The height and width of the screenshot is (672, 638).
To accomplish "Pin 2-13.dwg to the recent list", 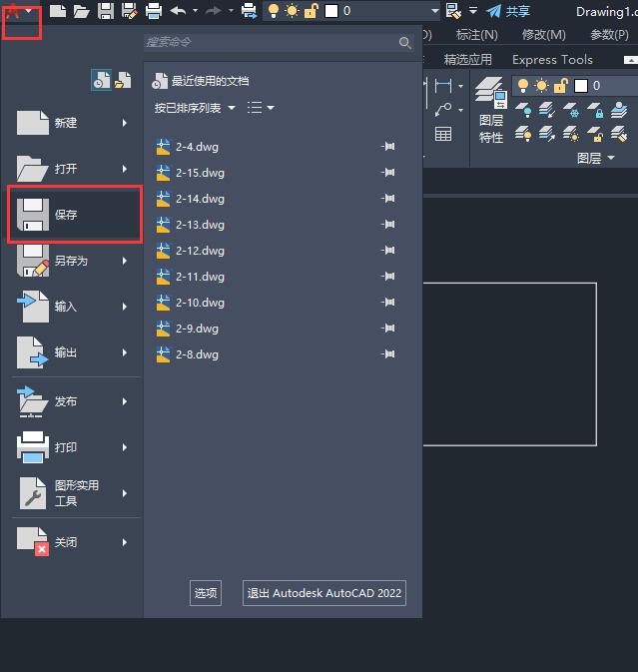I will click(x=388, y=224).
